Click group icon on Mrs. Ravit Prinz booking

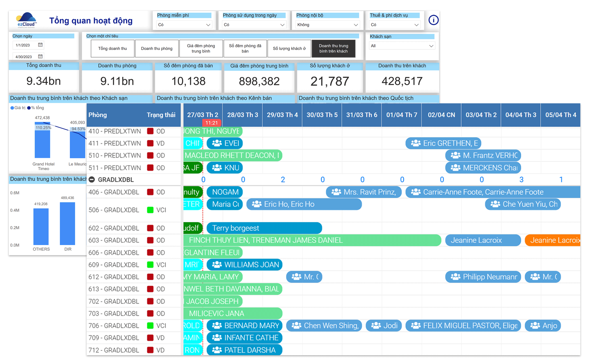(336, 192)
